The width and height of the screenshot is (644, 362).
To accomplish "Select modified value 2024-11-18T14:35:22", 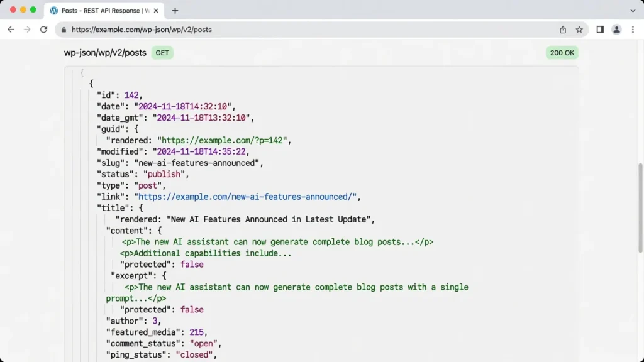I will coord(201,152).
